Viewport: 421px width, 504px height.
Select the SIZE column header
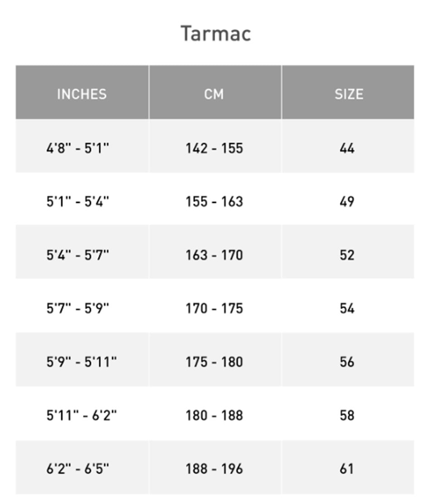click(x=348, y=94)
